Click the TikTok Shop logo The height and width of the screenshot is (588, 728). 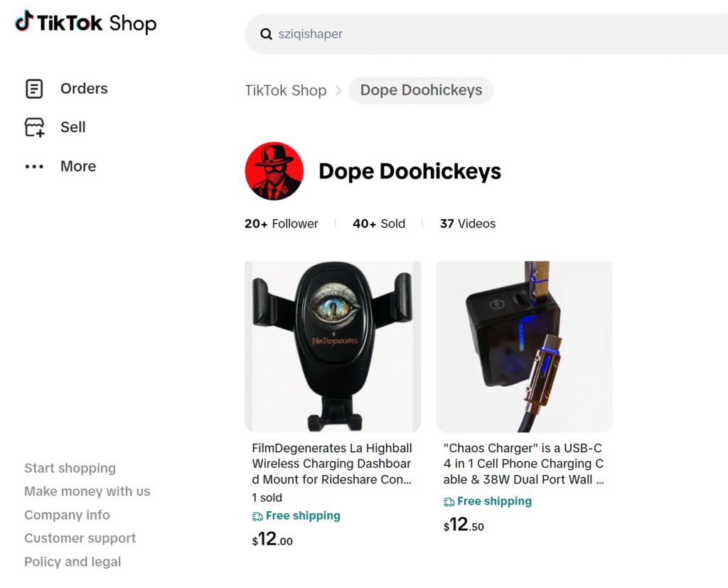(86, 23)
